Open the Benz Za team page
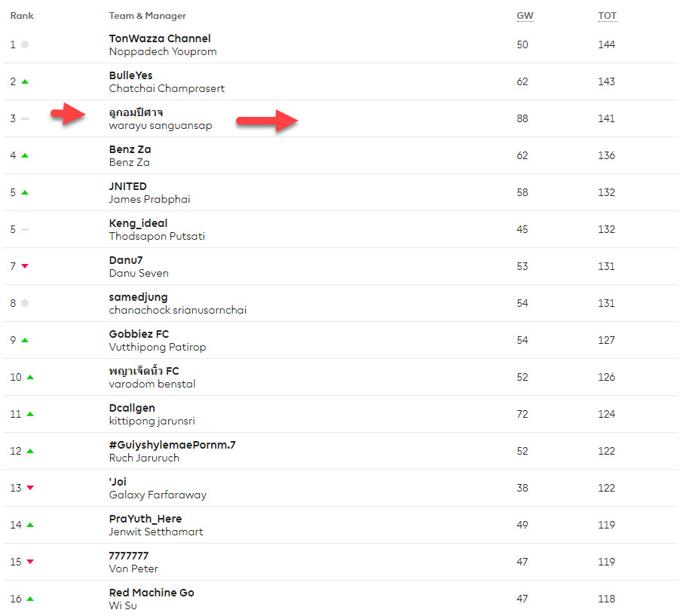 pyautogui.click(x=130, y=149)
